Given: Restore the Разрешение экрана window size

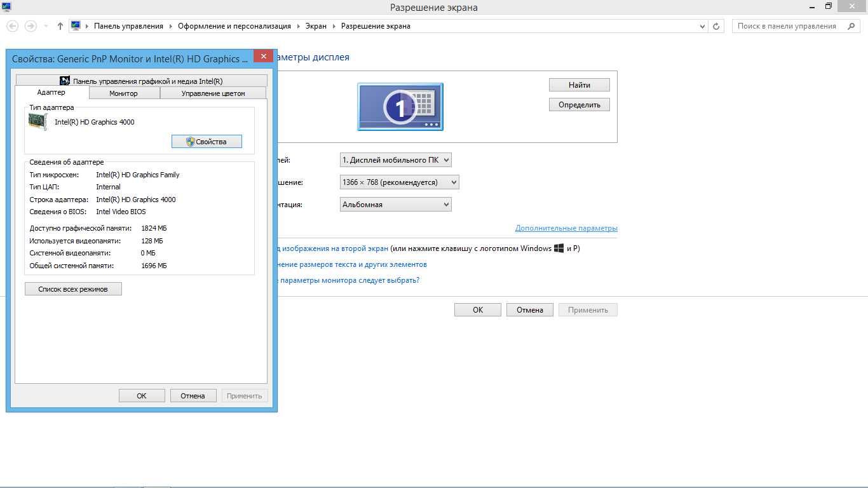Looking at the screenshot, I should pyautogui.click(x=828, y=6).
